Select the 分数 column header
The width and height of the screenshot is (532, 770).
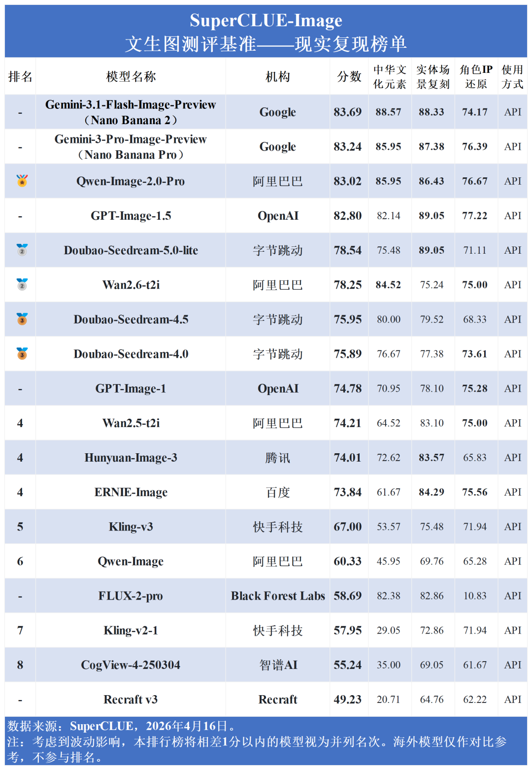tap(349, 77)
